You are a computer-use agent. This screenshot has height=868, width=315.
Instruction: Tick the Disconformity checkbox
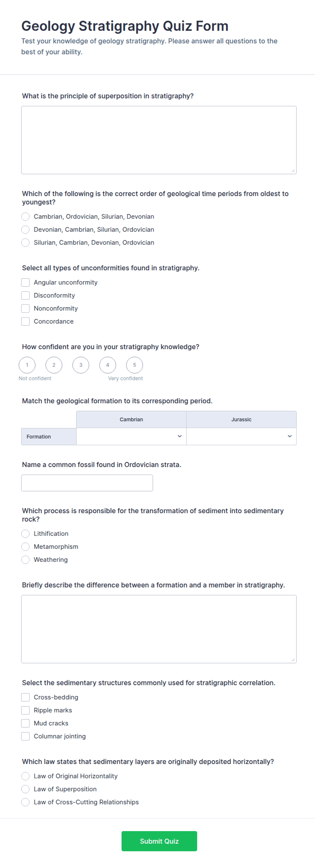(x=25, y=295)
